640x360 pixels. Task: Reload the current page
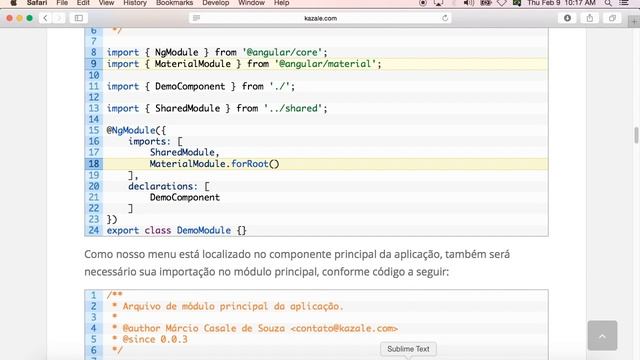tap(445, 18)
